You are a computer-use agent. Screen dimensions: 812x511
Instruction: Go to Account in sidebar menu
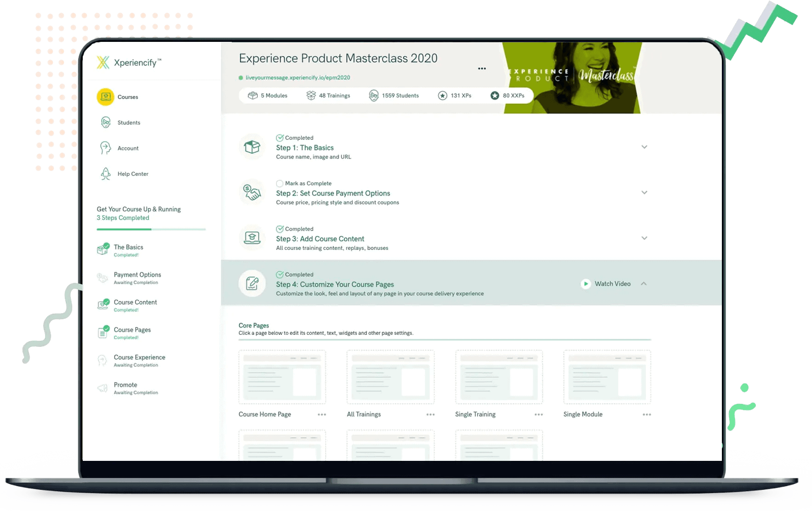tap(128, 149)
